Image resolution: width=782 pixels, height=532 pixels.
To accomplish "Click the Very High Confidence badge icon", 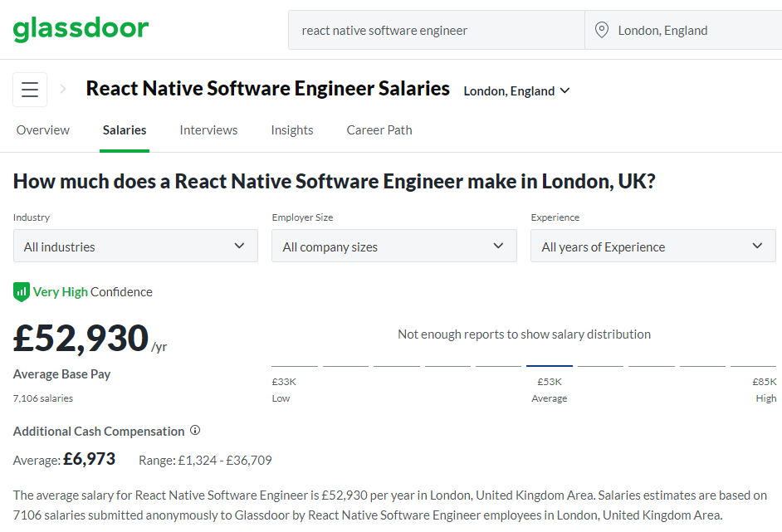I will click(x=21, y=292).
